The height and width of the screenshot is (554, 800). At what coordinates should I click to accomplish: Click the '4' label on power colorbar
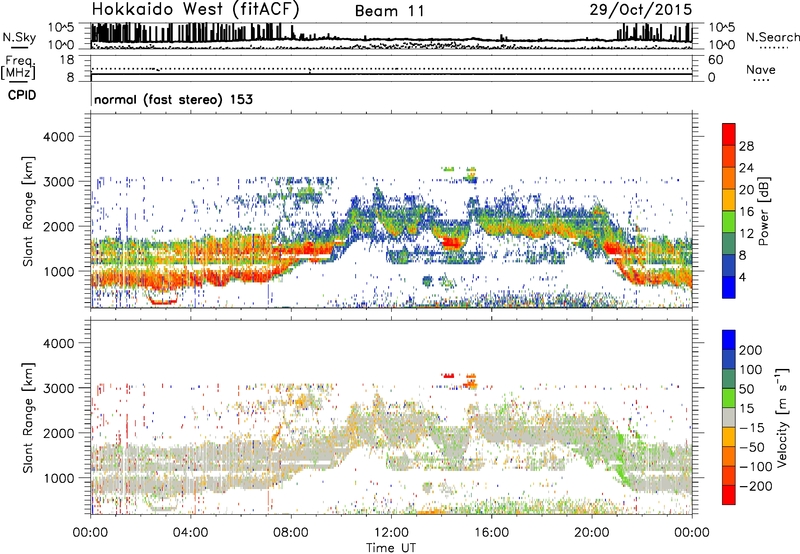click(x=742, y=277)
